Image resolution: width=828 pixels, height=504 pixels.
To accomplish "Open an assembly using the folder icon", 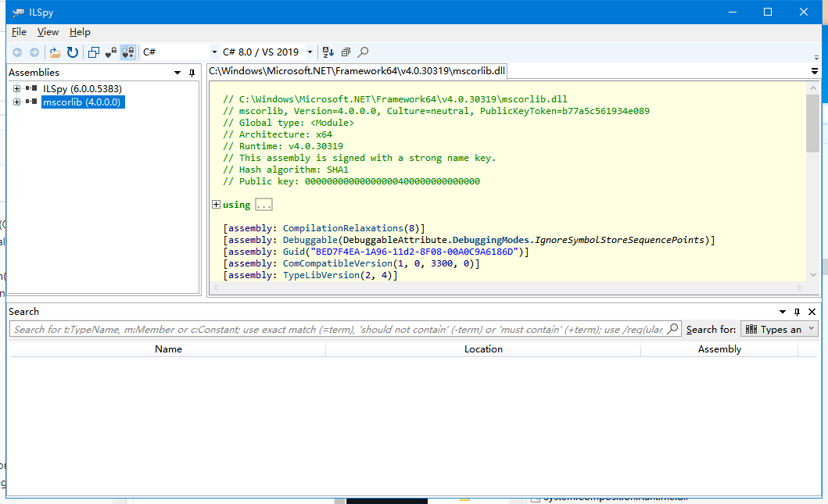I will [x=53, y=52].
